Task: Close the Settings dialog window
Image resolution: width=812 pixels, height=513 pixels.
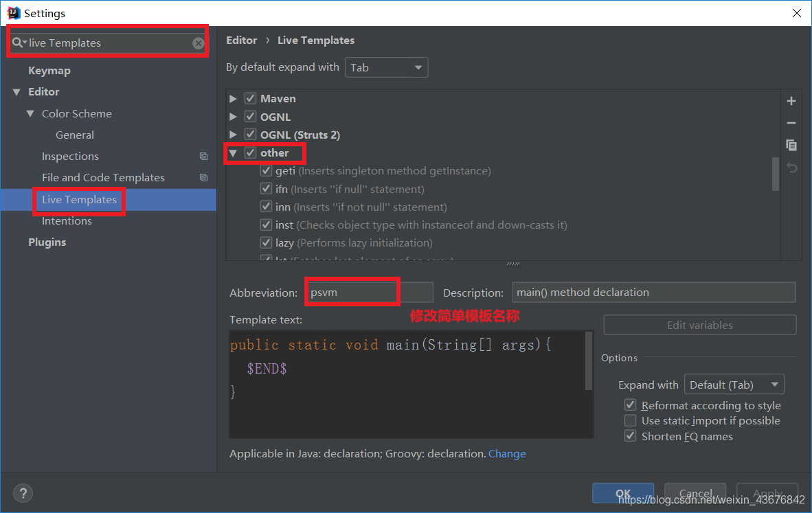Action: [x=796, y=13]
